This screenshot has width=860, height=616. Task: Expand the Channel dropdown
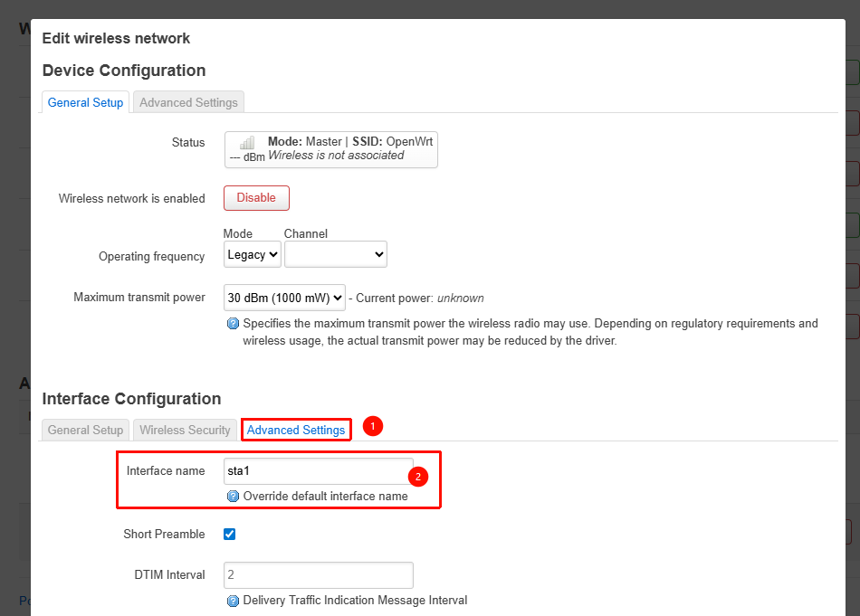(x=335, y=255)
